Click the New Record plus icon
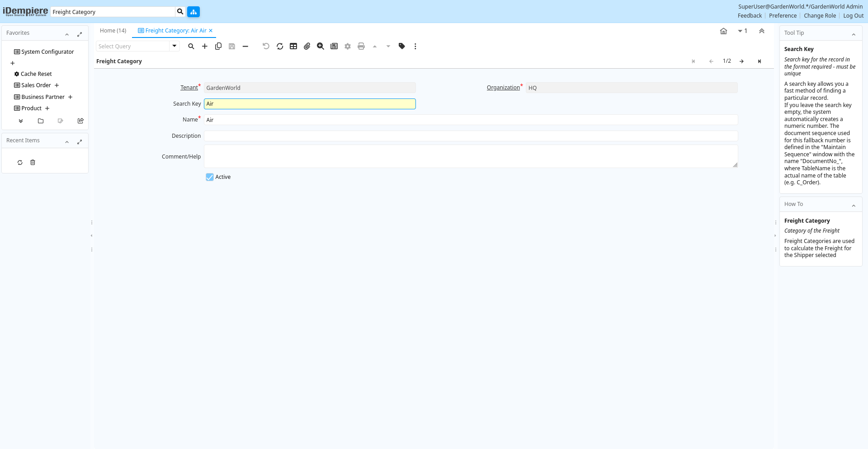This screenshot has height=449, width=868. click(x=205, y=46)
